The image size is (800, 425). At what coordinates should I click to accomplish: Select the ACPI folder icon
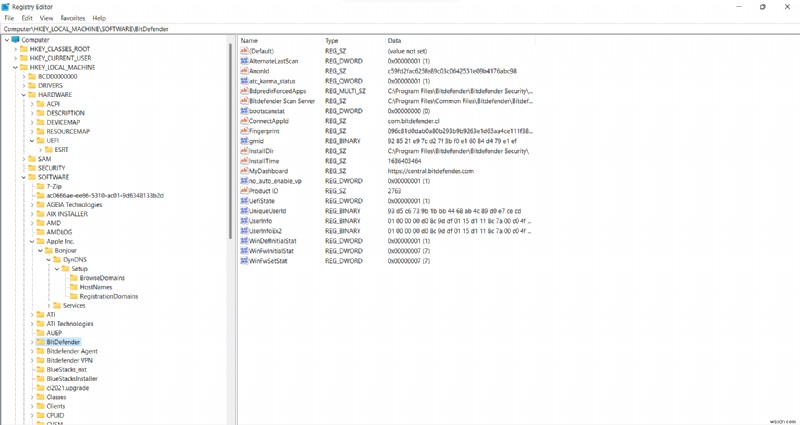pos(40,104)
